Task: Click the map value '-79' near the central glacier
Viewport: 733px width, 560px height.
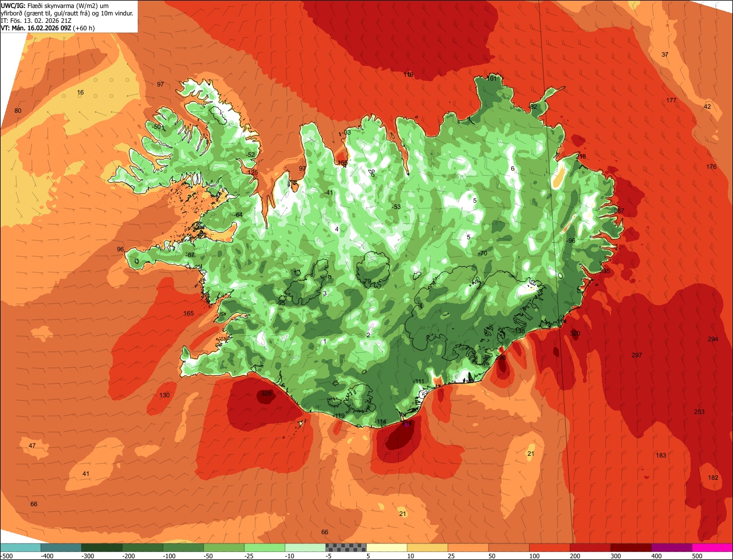Action: 366,281
